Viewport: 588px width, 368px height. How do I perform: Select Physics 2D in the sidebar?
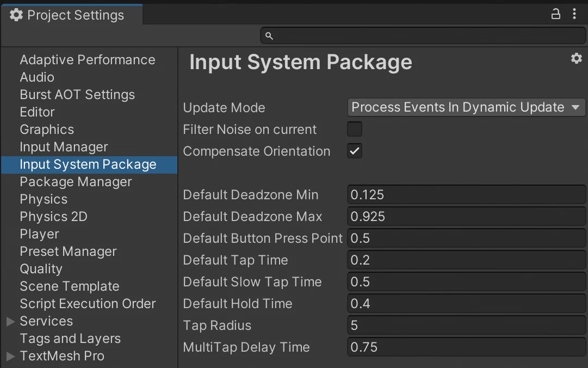(53, 217)
